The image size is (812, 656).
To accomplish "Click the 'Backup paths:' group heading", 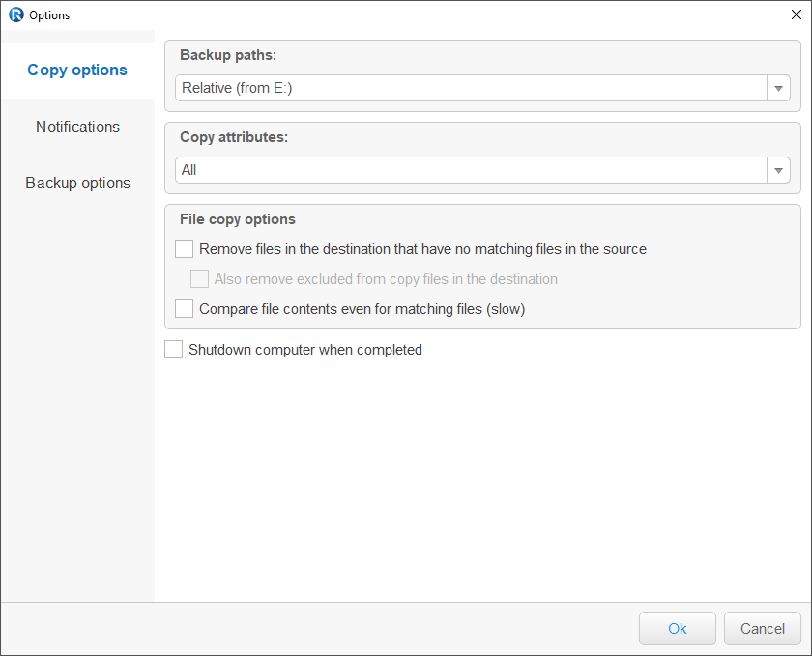I will pos(228,55).
